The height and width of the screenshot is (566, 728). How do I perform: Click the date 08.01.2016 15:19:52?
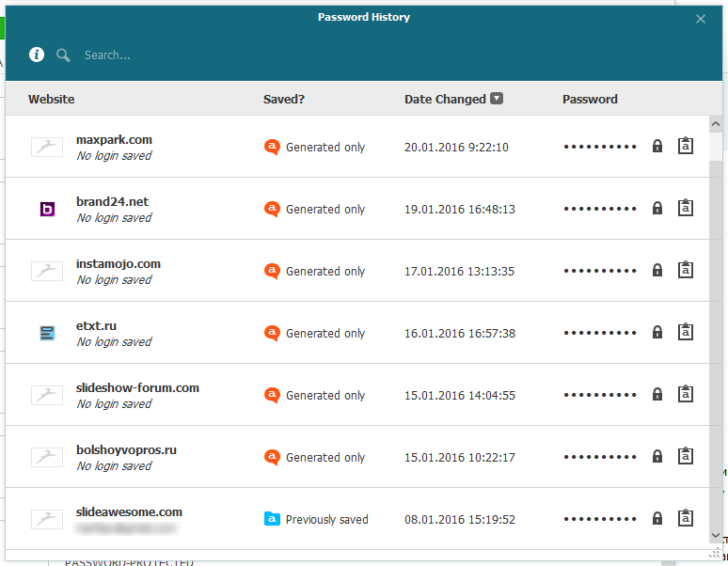coord(460,520)
